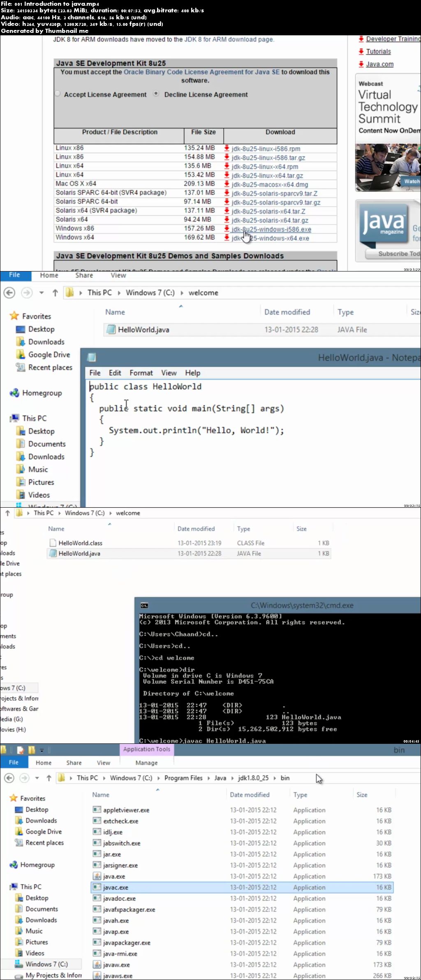Click jdk-8u25-windows-x64.exe download link
This screenshot has width=421, height=980.
pyautogui.click(x=270, y=238)
